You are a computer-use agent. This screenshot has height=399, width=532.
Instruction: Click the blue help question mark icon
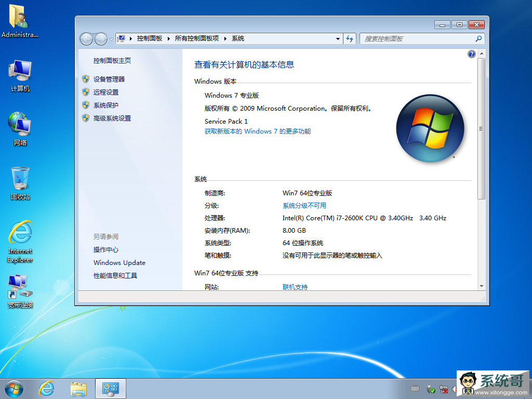pos(471,54)
